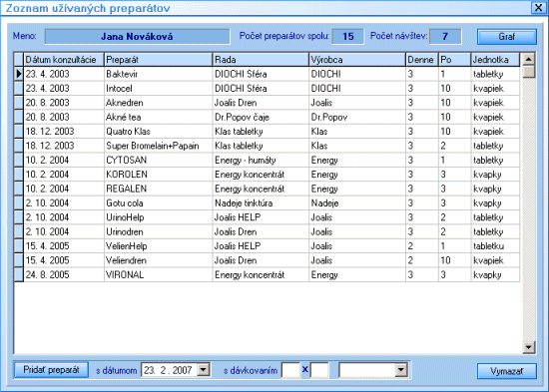Click the scrollbar up arrow
Viewport: 549px width, 392px height.
(x=528, y=59)
